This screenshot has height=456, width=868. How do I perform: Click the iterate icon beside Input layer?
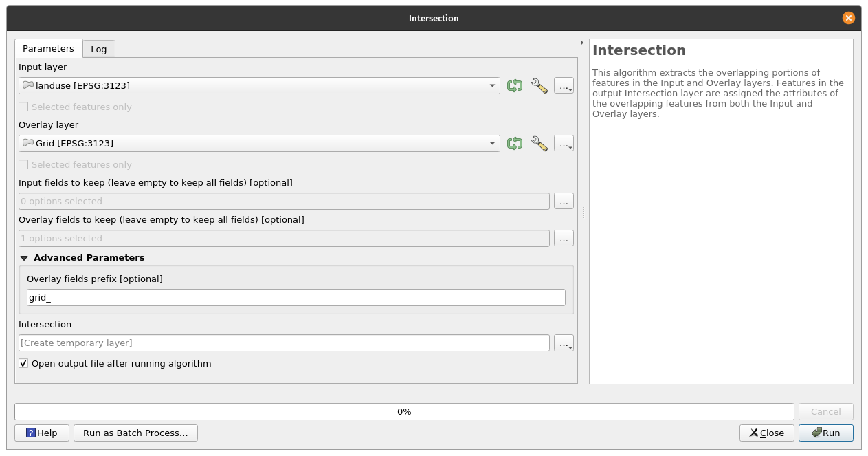click(514, 85)
